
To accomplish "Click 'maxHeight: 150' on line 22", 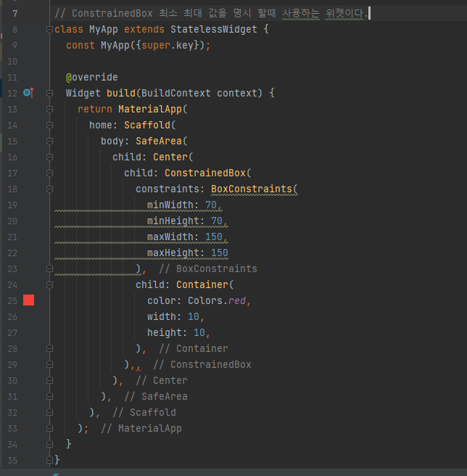I will 188,253.
